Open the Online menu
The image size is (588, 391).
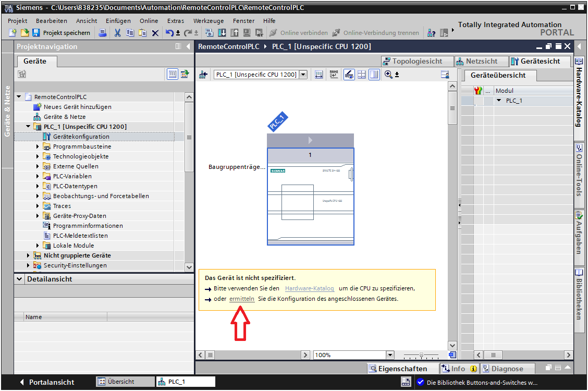[149, 21]
